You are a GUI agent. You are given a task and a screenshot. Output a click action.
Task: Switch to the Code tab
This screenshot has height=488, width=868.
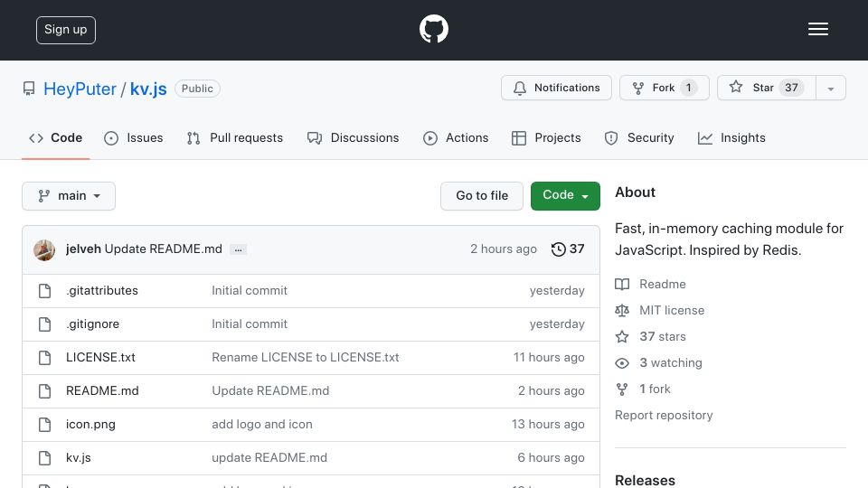[x=55, y=137]
